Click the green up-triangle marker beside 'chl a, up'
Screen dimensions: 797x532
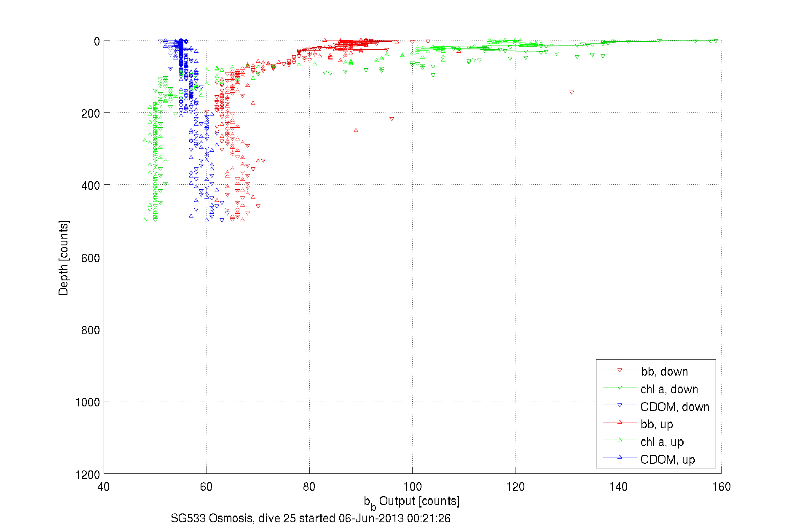620,440
